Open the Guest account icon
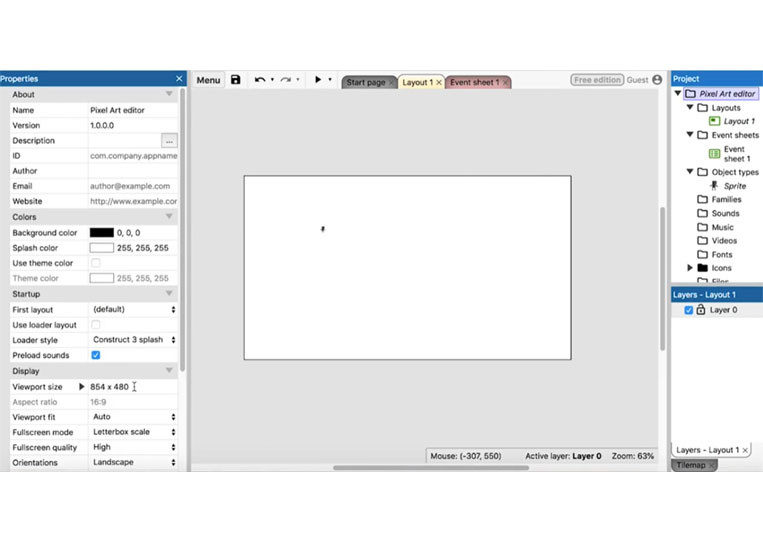The height and width of the screenshot is (541, 763). pyautogui.click(x=657, y=80)
